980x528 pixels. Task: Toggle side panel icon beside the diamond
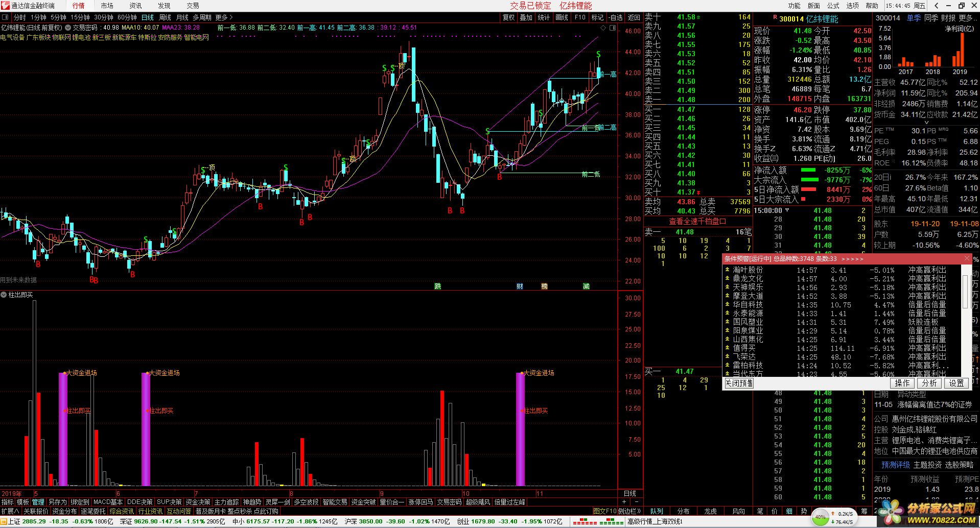click(612, 28)
